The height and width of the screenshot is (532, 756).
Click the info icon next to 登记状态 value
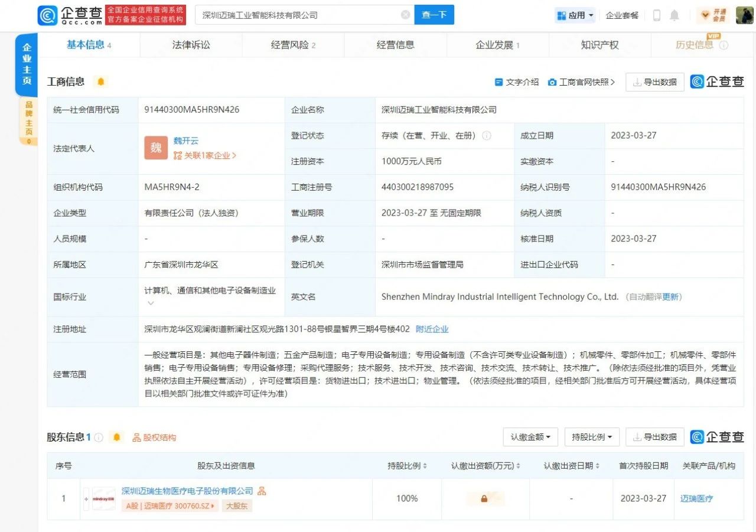pos(487,135)
